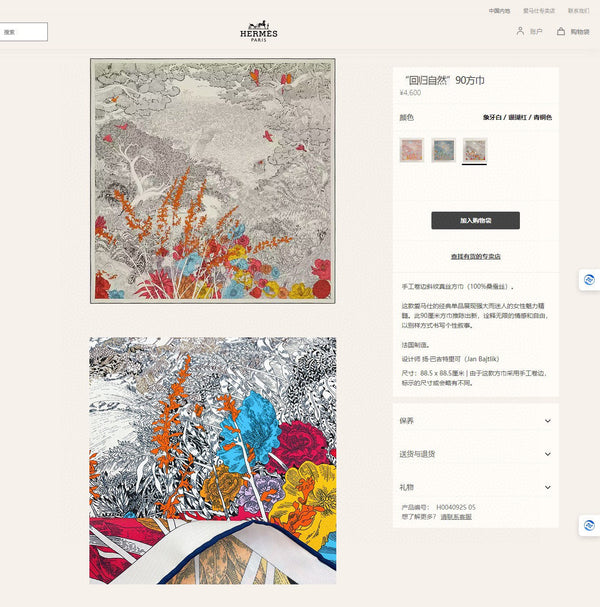Select the first pink scarf color swatch
Viewport: 600px width, 607px height.
412,150
